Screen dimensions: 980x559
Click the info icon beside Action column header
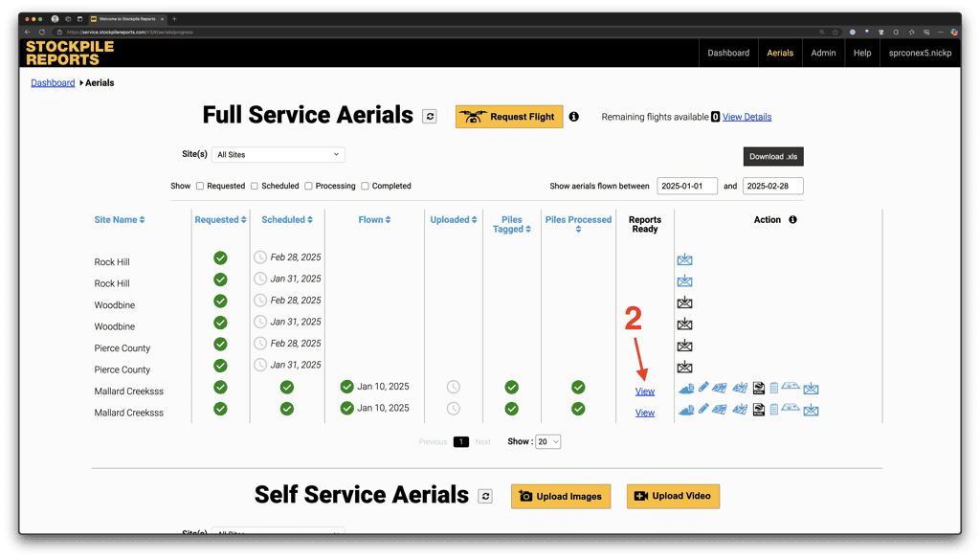pyautogui.click(x=792, y=219)
